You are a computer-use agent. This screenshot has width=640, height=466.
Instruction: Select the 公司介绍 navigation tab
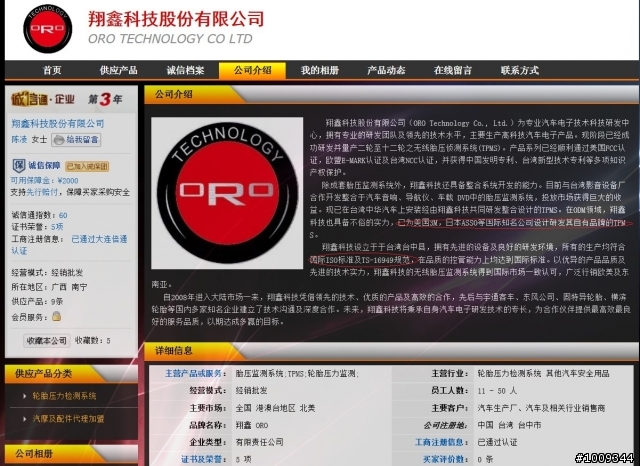(x=252, y=70)
